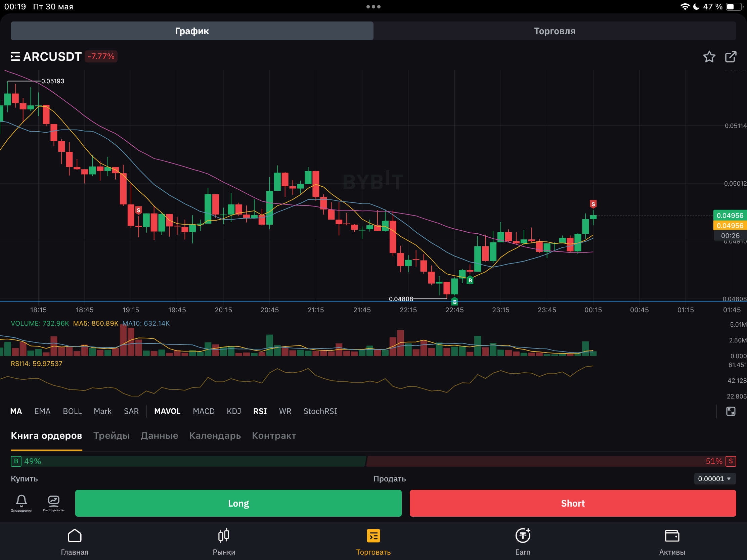Open the 0.00001 price precision dropdown

714,479
